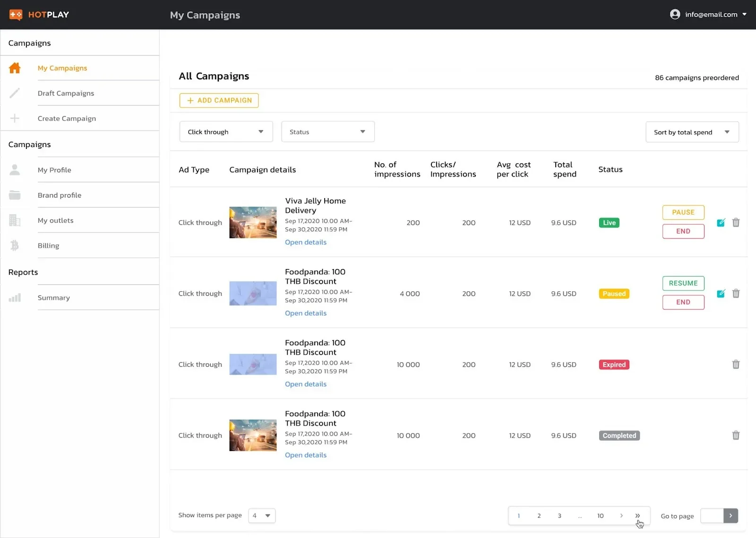Open the info@email.com account dropdown arrow
Image resolution: width=756 pixels, height=538 pixels.
744,14
